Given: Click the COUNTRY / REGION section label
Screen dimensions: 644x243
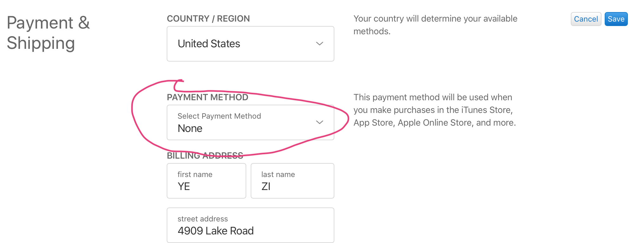Looking at the screenshot, I should pyautogui.click(x=208, y=19).
